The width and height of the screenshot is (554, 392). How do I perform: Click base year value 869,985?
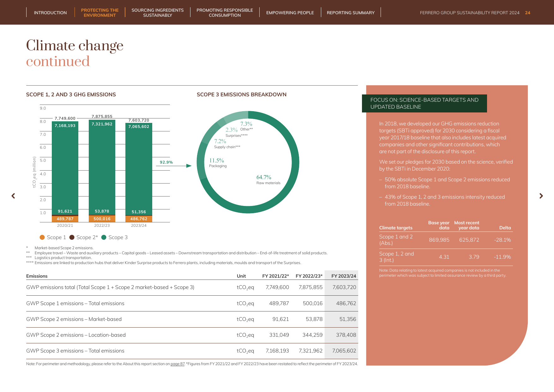tap(439, 240)
